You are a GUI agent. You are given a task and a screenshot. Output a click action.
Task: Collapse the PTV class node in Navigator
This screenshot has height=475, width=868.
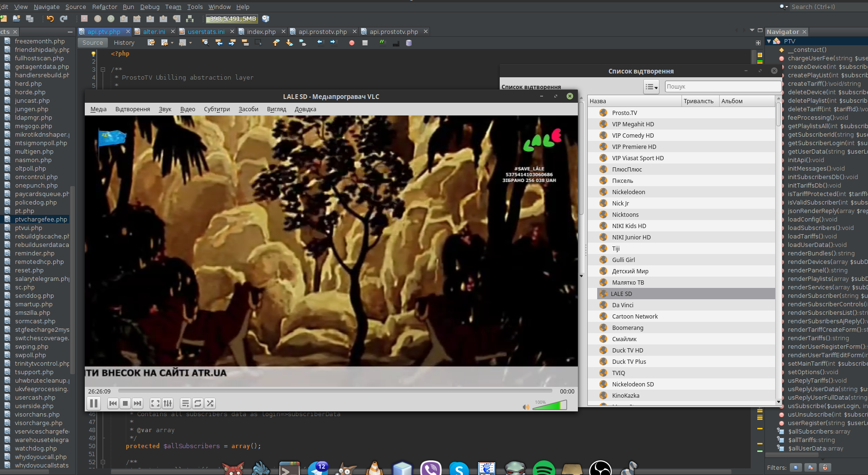click(x=769, y=41)
